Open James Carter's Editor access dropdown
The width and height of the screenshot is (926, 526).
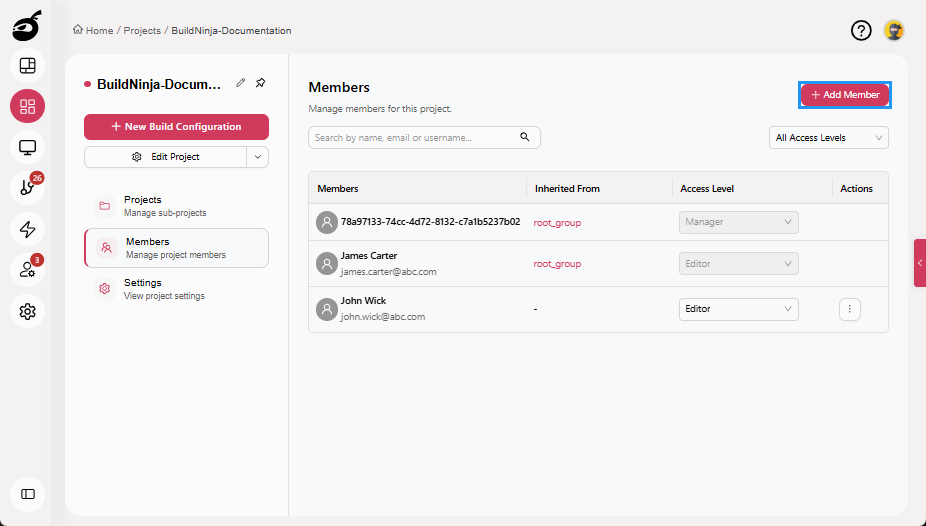(x=739, y=263)
